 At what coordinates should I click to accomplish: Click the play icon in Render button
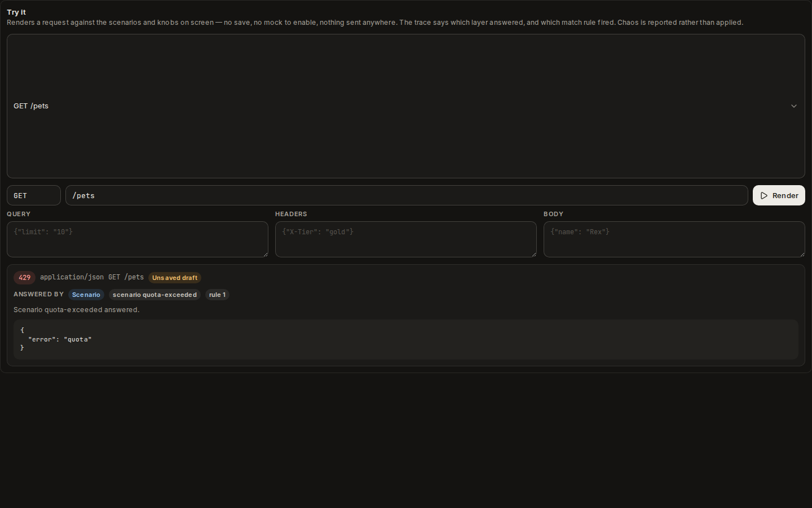(x=764, y=195)
